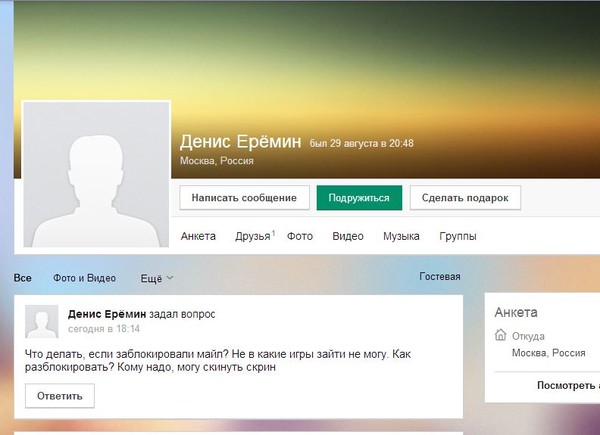Click the Анкета panel heading
600x435 pixels.
516,313
